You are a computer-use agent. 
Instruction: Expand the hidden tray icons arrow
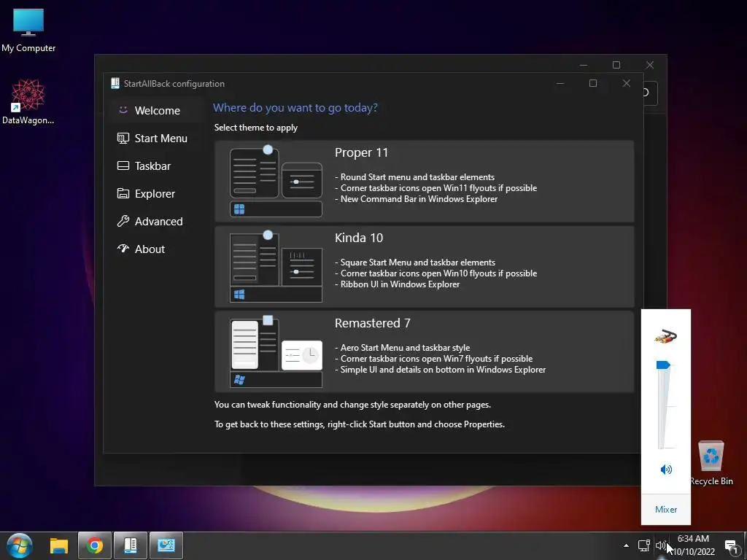tap(626, 545)
